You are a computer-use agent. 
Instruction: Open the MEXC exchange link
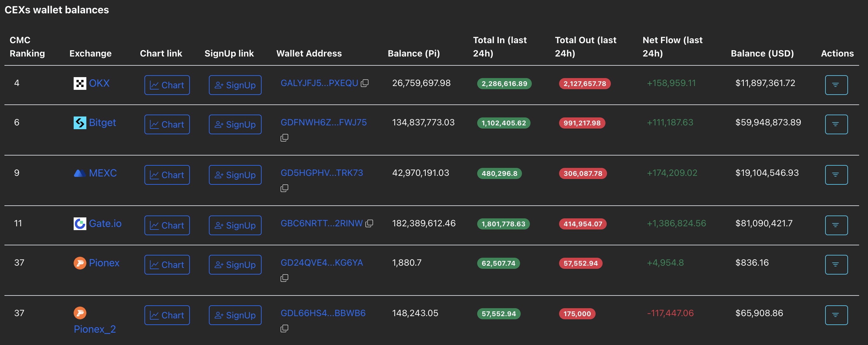[x=103, y=173]
